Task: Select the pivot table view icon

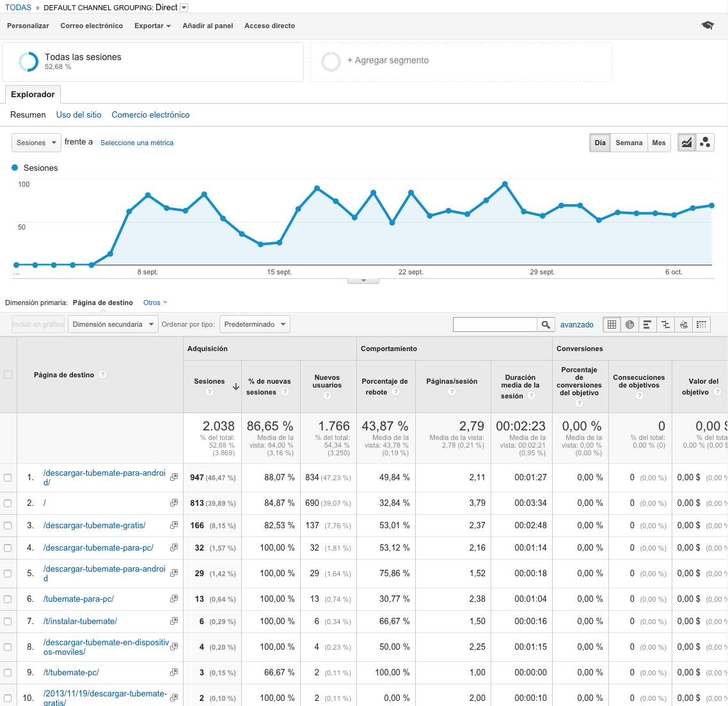Action: (702, 324)
